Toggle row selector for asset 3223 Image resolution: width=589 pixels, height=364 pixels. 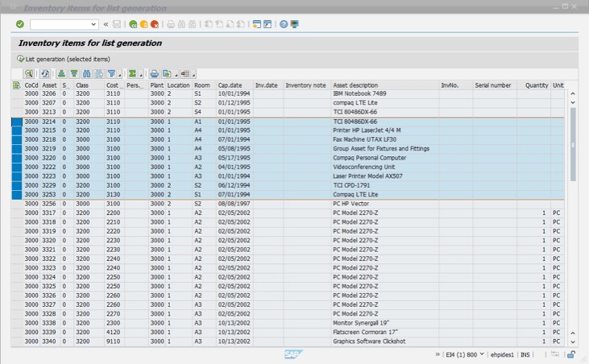(x=17, y=176)
